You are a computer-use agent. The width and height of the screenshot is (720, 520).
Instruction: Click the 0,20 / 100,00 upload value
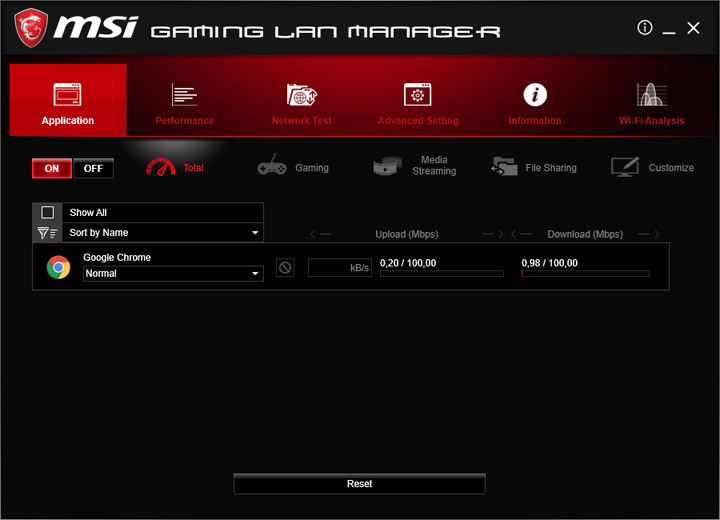tap(408, 263)
